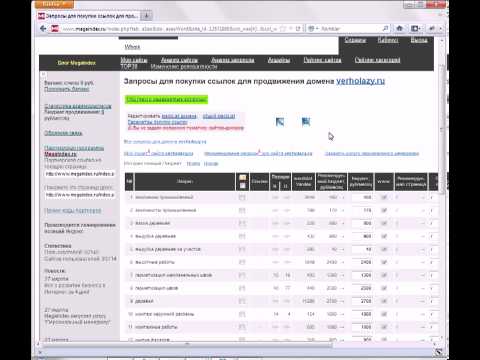Toggle www checkbox for вырубка деревьев row 4
Image resolution: width=480 pixels, height=360 pixels.
(384, 236)
